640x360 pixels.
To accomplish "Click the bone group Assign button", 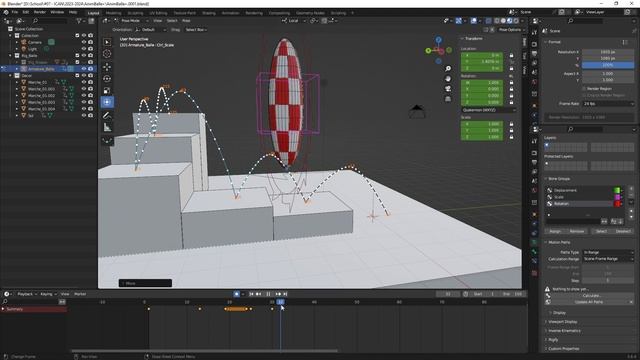I will click(555, 231).
